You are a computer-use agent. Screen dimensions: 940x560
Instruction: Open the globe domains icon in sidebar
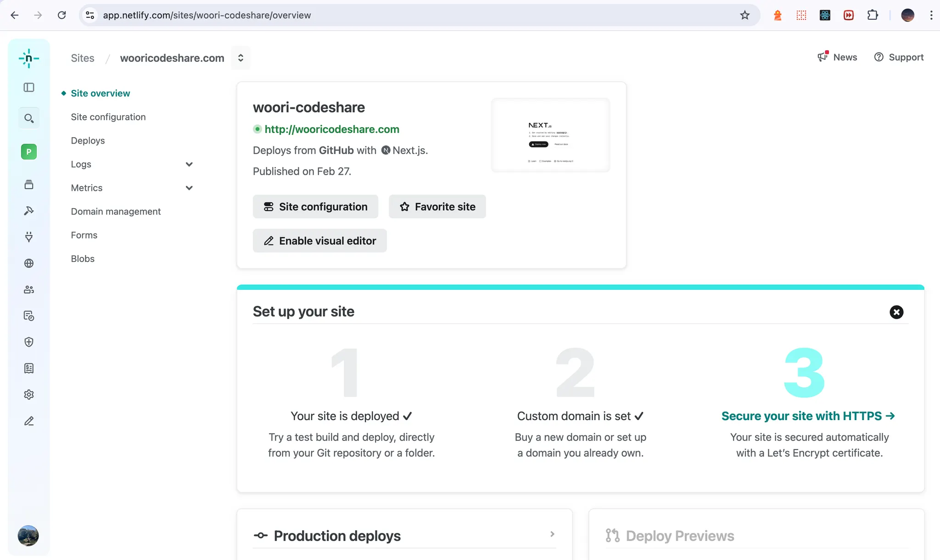(28, 263)
